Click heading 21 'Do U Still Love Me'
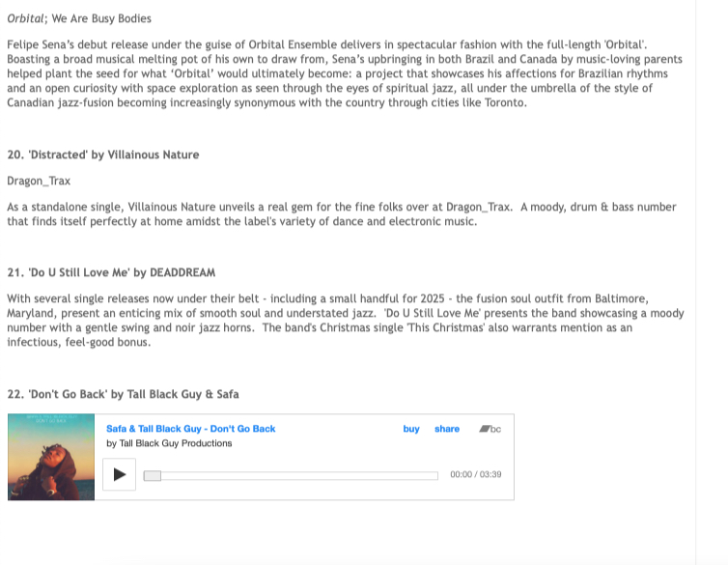Screen dimensions: 728x565 (111, 272)
